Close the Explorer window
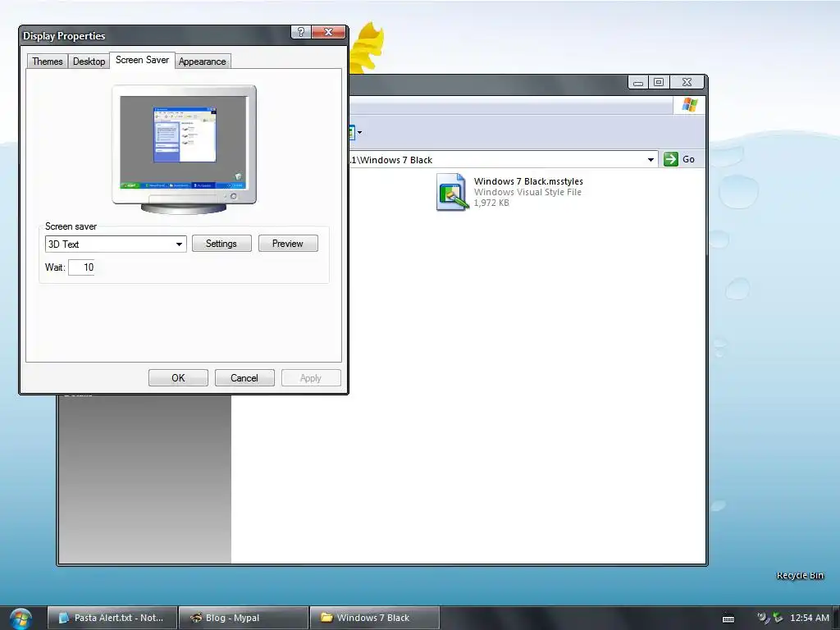 687,83
